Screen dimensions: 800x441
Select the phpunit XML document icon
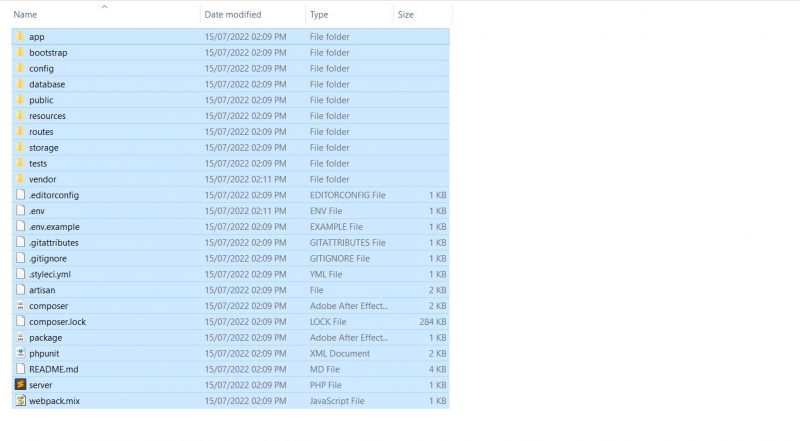click(x=20, y=353)
